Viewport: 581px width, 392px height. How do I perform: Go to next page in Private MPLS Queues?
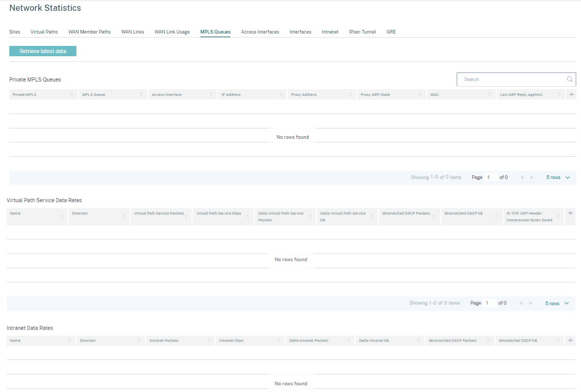tap(532, 177)
